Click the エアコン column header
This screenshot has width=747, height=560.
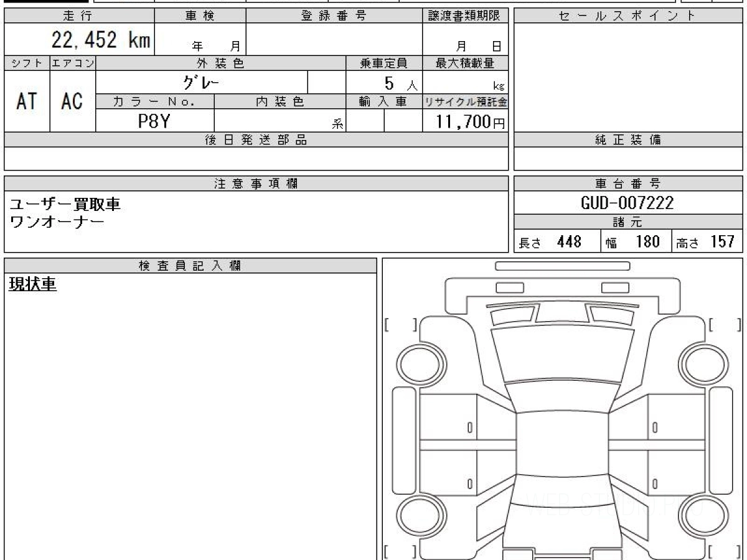click(73, 63)
